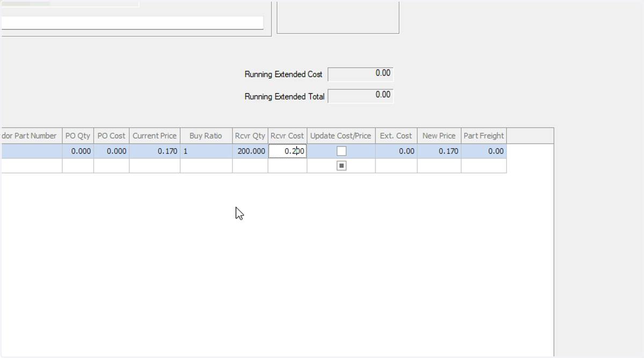The height and width of the screenshot is (358, 644).
Task: Toggle Update Cost/Price checkbox in second row
Action: tap(341, 166)
